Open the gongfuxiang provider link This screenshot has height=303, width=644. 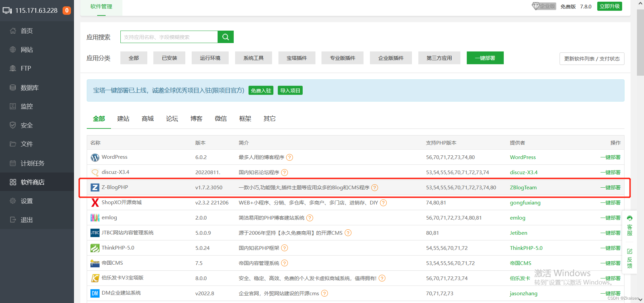point(525,203)
